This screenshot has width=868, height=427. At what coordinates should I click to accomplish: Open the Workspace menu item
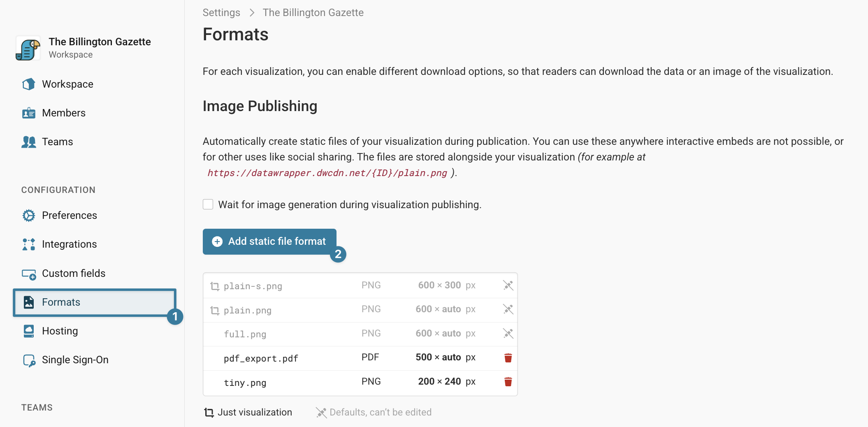coord(67,84)
